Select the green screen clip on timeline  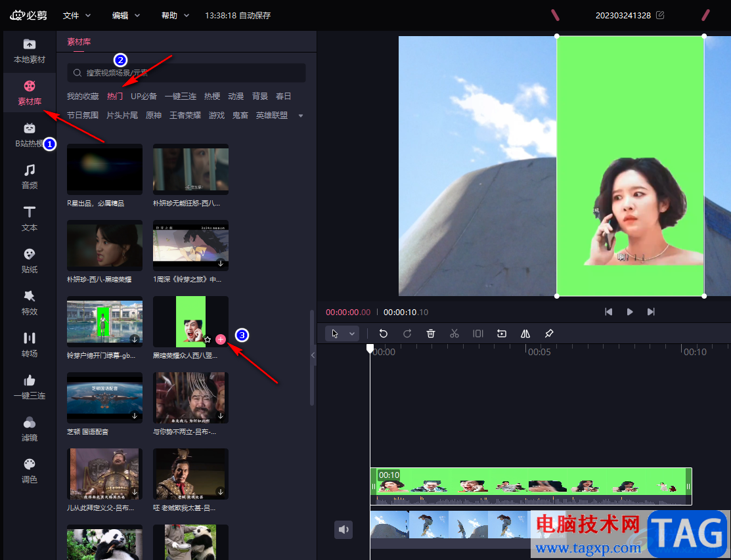click(x=531, y=486)
